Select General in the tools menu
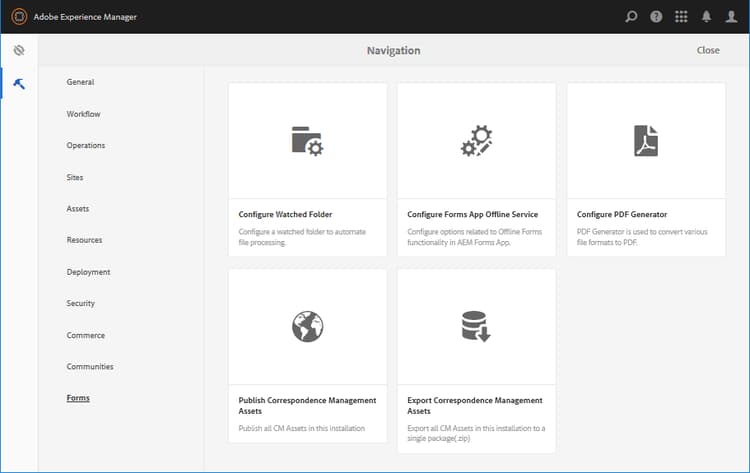Screen dimensions: 750x473 80,82
